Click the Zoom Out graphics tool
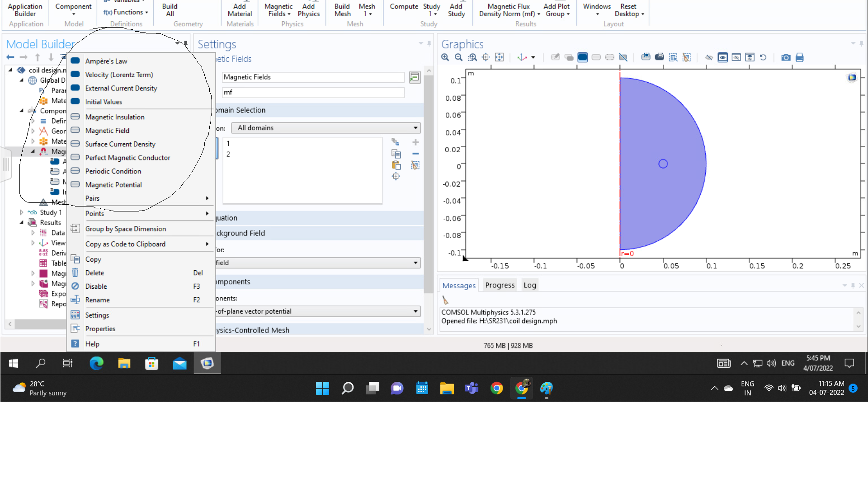Image resolution: width=868 pixels, height=488 pixels. [x=458, y=57]
